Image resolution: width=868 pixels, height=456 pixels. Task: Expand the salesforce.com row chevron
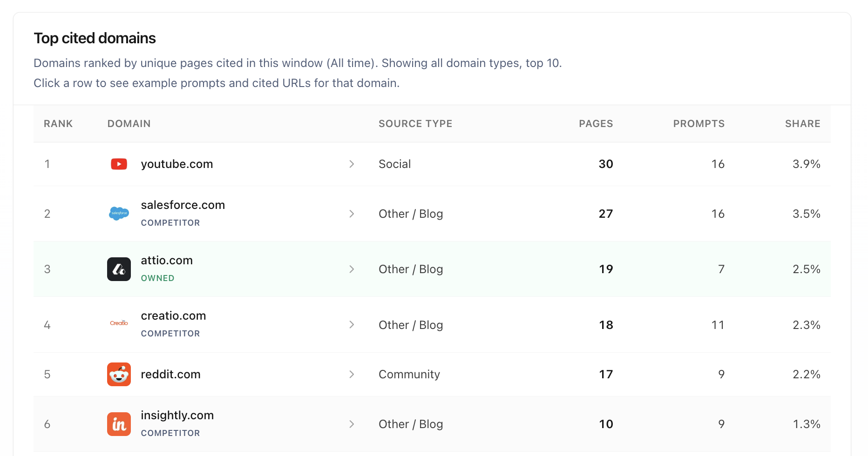click(352, 214)
